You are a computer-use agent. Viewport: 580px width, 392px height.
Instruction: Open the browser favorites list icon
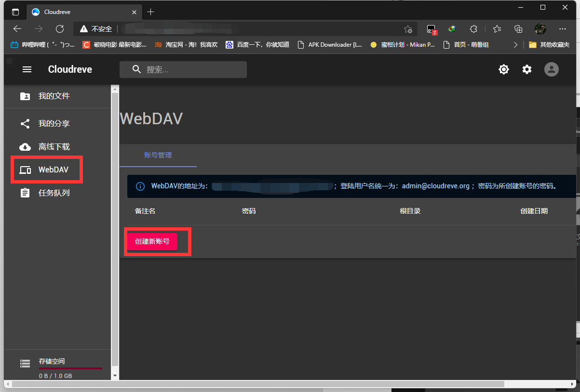(x=497, y=29)
